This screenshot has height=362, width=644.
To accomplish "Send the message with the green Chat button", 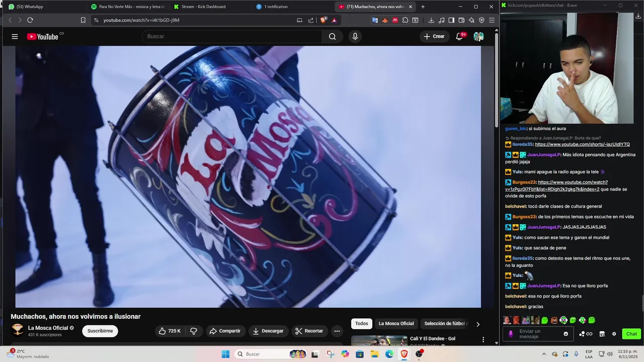I will 631,334.
